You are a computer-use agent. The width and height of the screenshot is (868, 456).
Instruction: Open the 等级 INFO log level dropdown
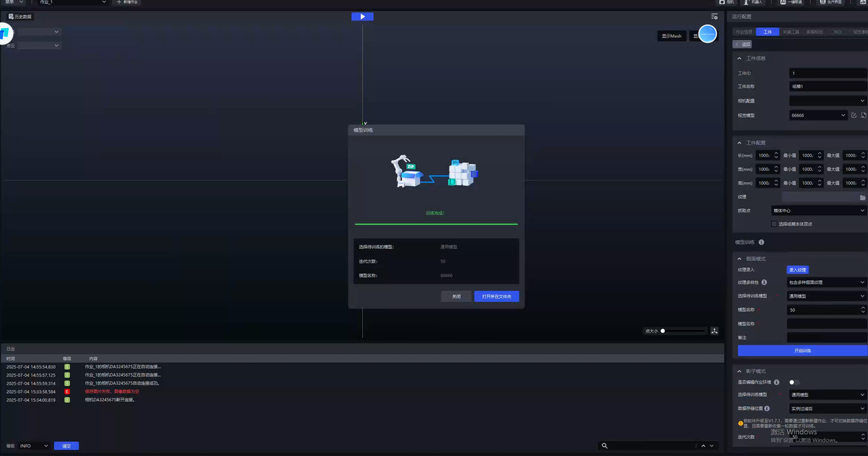point(34,446)
